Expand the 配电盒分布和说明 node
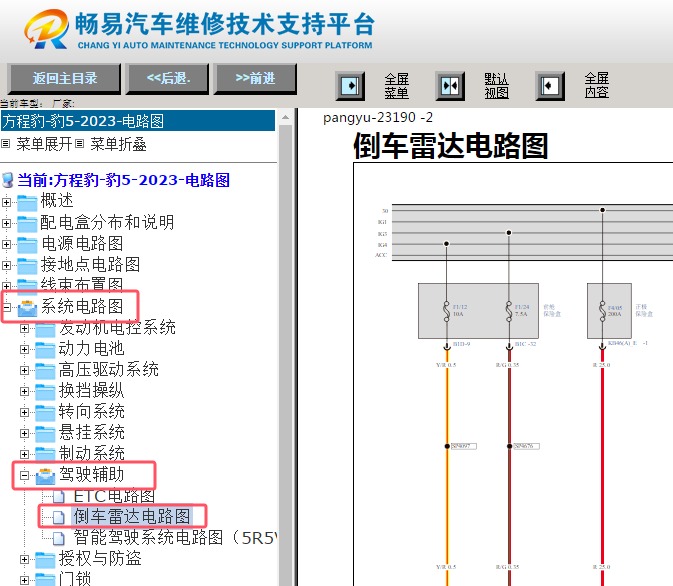673x586 pixels. (x=6, y=223)
